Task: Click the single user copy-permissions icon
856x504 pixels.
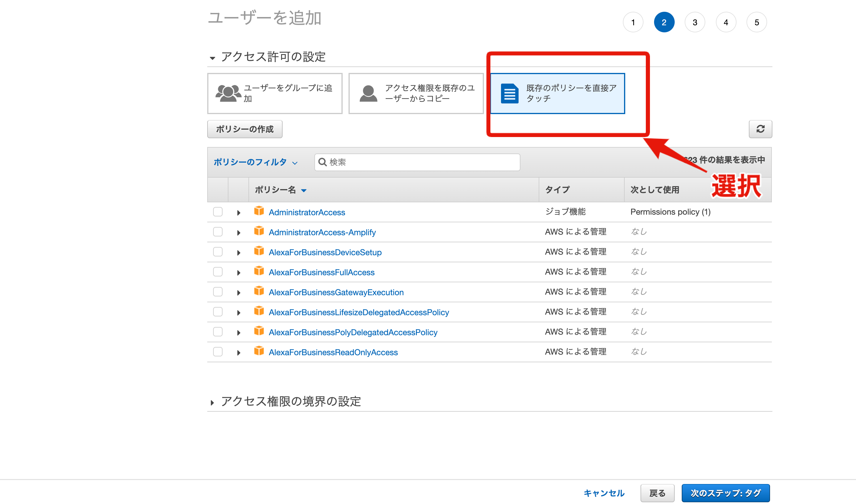Action: (x=368, y=94)
